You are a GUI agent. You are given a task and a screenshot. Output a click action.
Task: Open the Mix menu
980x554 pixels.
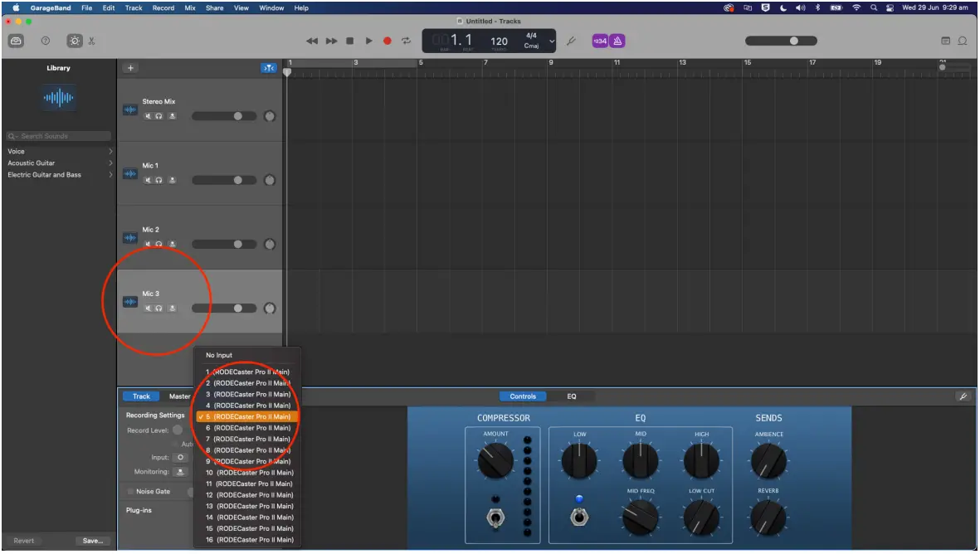click(x=189, y=7)
